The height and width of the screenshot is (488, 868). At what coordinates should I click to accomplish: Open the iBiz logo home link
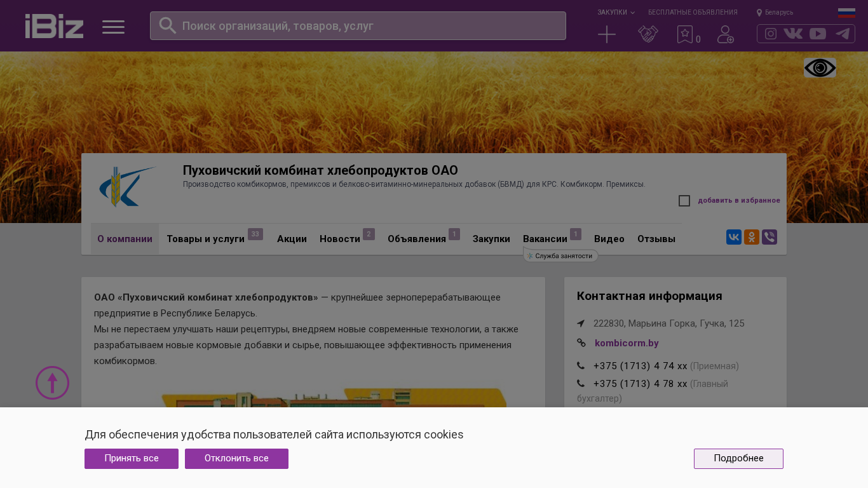click(x=54, y=26)
